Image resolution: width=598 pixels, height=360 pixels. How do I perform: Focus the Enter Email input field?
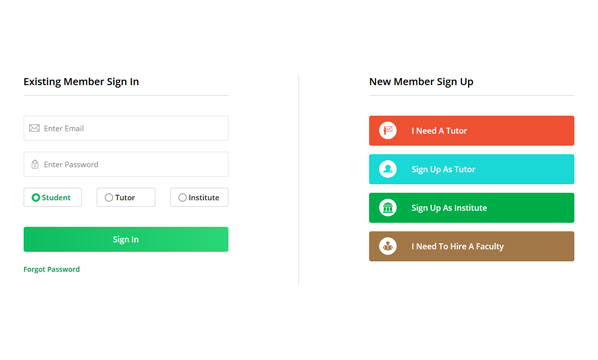click(x=126, y=128)
